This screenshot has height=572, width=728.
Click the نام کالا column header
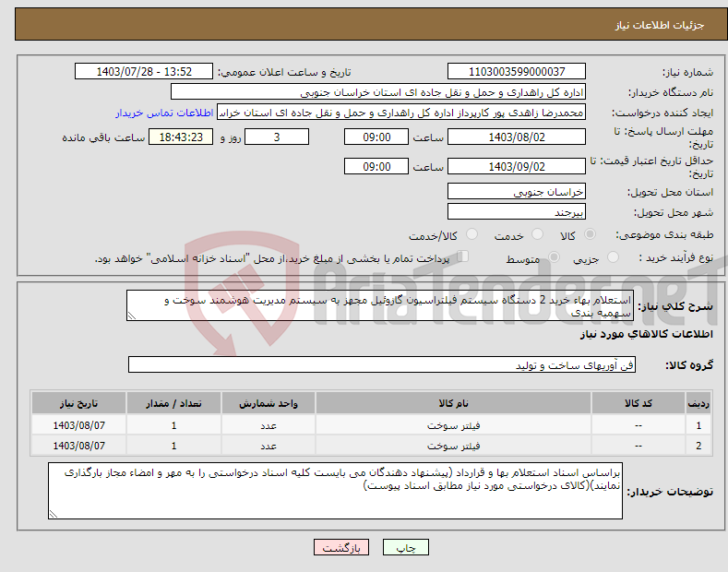coord(453,403)
